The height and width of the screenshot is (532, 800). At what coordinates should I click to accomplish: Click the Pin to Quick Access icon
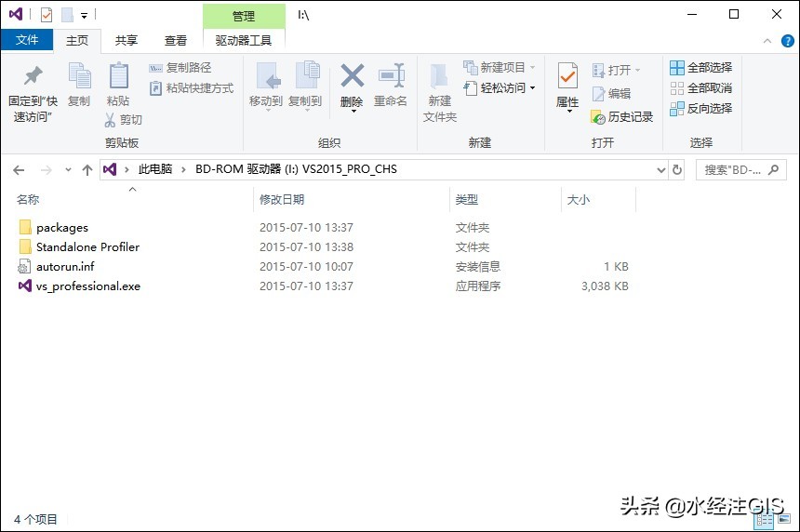click(x=33, y=76)
